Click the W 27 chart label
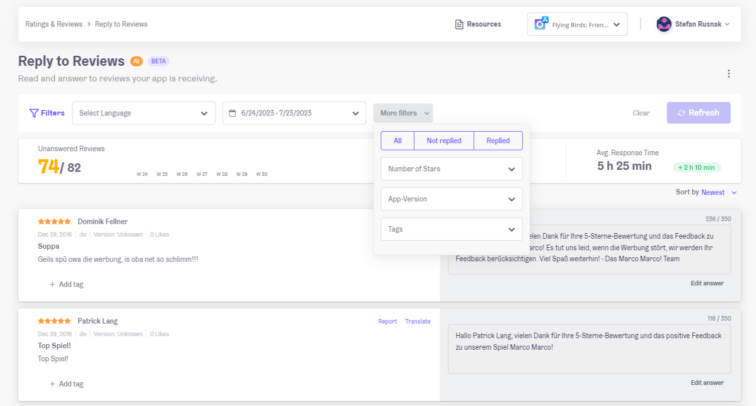Image resolution: width=756 pixels, height=406 pixels. [202, 174]
